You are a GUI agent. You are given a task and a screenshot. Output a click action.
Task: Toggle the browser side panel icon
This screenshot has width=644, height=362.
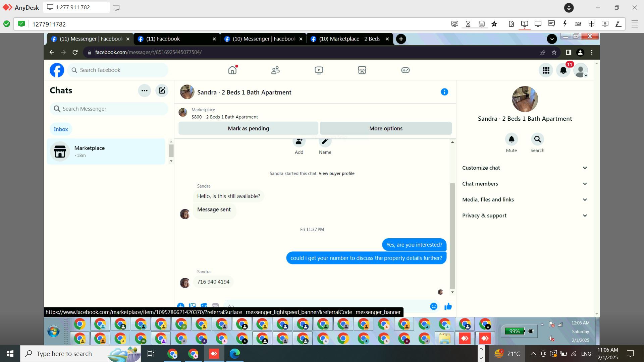pos(568,52)
